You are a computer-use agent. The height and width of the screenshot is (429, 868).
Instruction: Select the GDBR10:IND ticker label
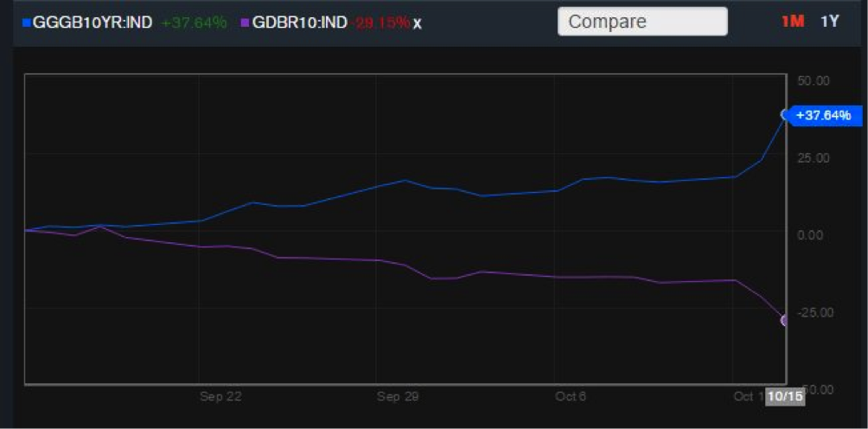coord(300,22)
